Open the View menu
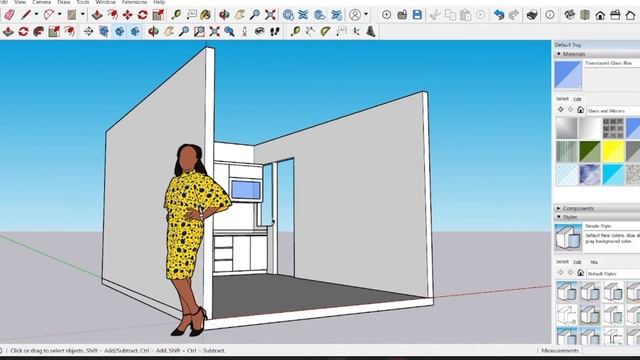The width and height of the screenshot is (640, 360). pyautogui.click(x=20, y=2)
